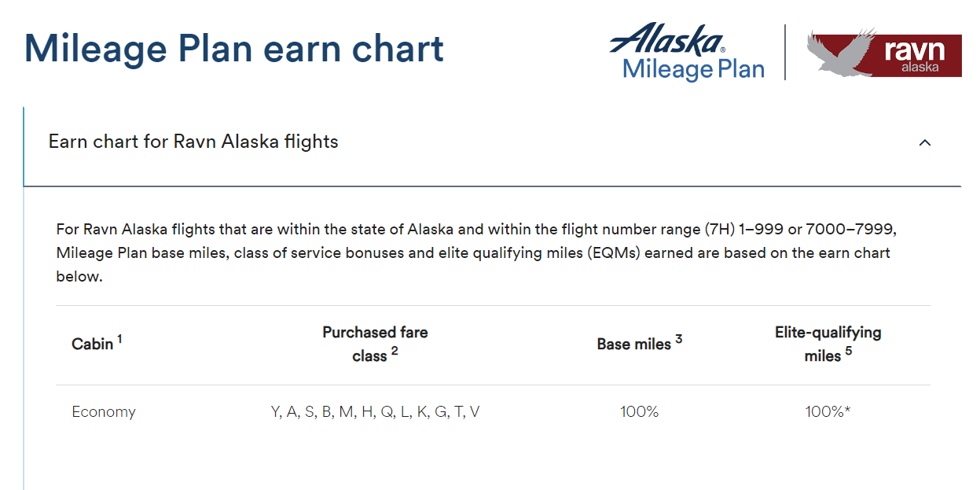
Task: Select the ravn alaska wordmark logo
Action: 916,55
